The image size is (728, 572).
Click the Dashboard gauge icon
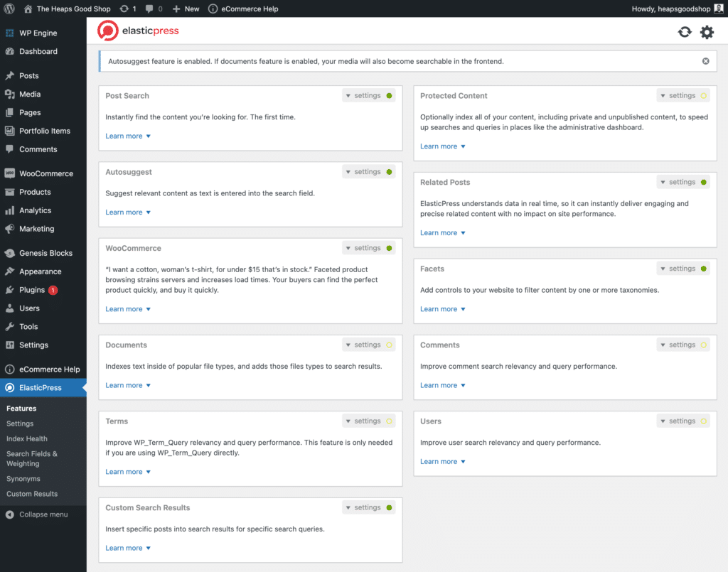click(10, 51)
